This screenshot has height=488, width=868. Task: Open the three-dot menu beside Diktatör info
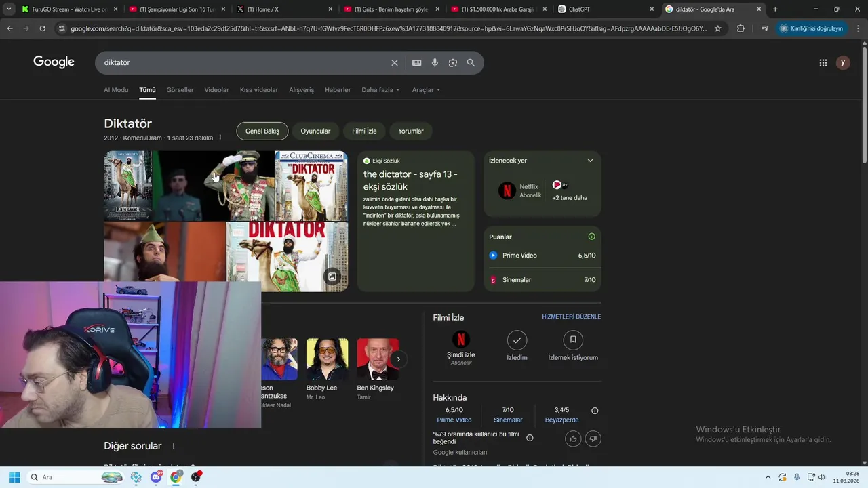[x=220, y=138]
